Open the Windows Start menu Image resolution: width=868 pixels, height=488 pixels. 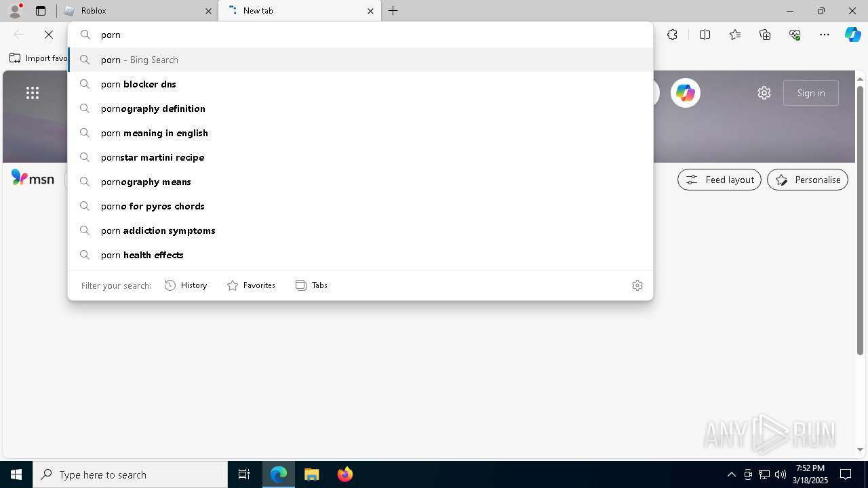tap(16, 474)
